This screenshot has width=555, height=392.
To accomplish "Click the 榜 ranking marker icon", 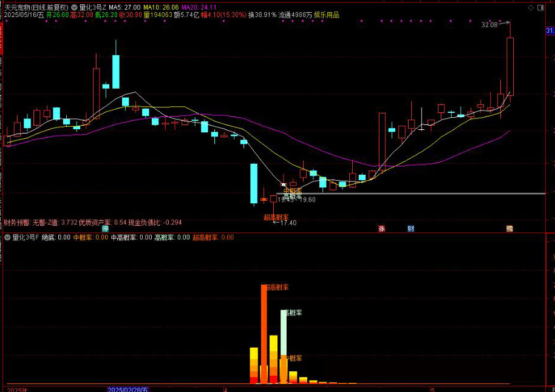I will point(509,229).
